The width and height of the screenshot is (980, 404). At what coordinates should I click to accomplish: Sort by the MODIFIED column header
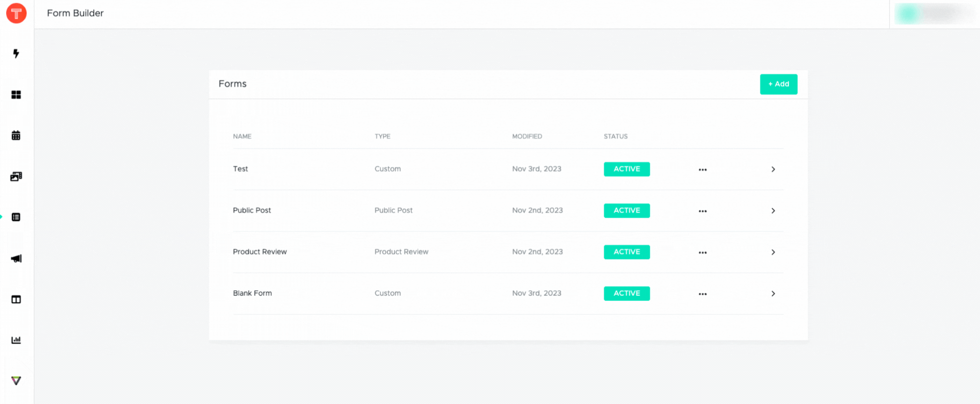coord(527,136)
